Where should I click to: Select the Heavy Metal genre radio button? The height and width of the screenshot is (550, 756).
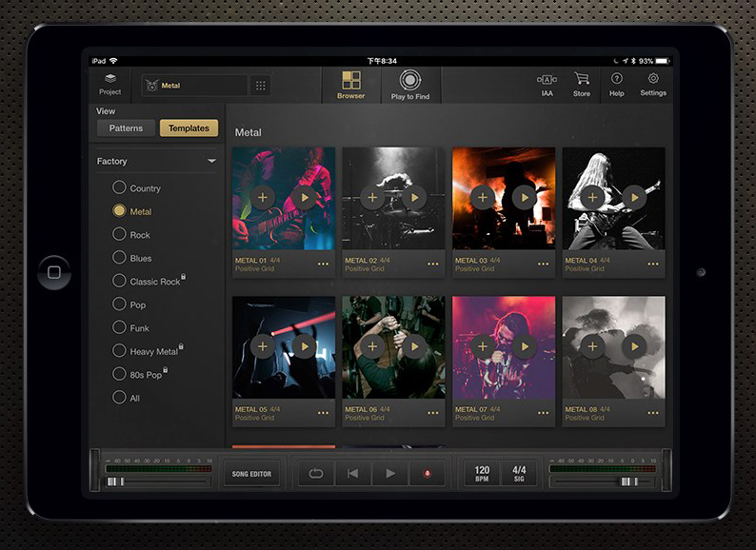tap(119, 350)
